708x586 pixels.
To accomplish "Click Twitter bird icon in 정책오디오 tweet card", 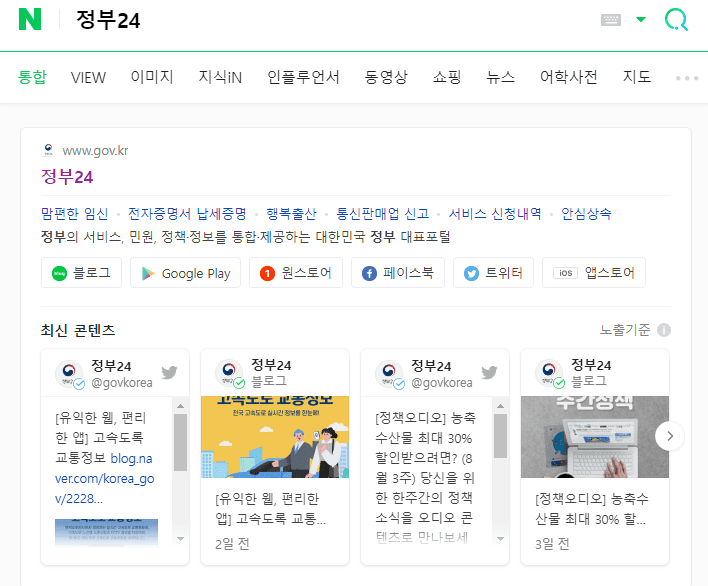I will (x=489, y=372).
